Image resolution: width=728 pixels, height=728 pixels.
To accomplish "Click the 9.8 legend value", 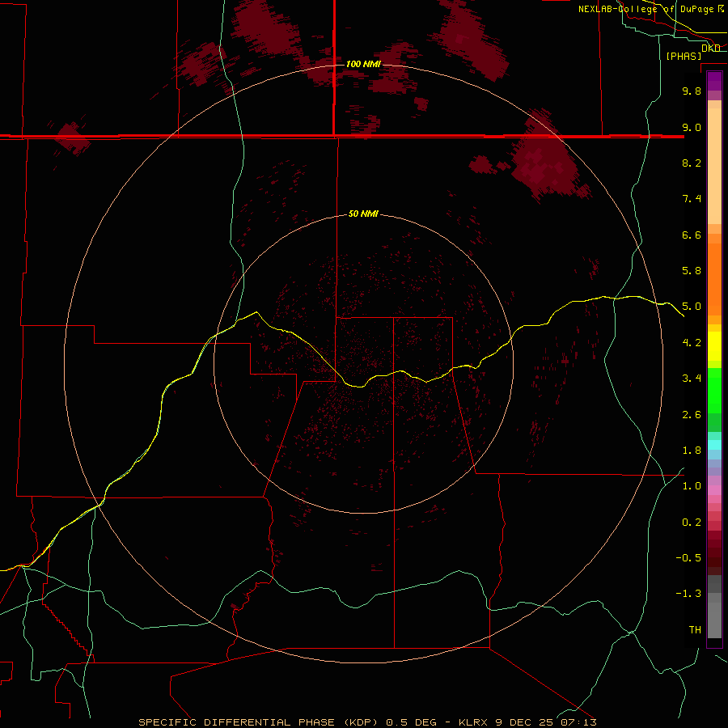I will click(692, 91).
